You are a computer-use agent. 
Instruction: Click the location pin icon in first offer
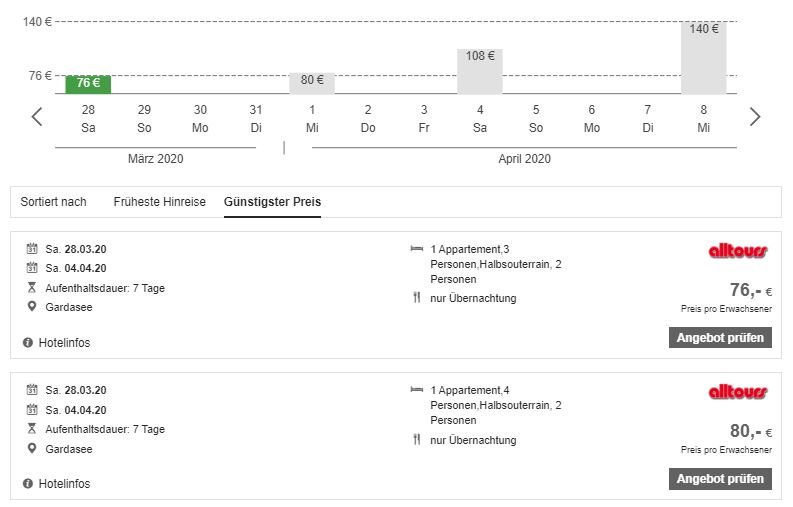click(32, 307)
